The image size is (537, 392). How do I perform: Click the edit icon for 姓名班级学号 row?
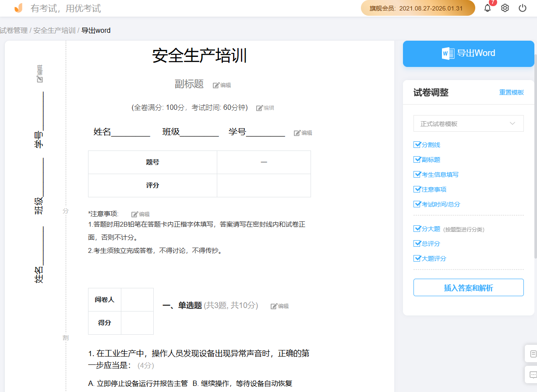click(x=303, y=133)
